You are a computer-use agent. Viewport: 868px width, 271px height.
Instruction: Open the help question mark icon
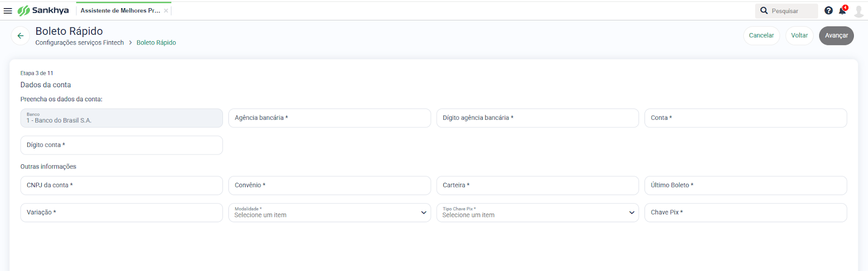point(828,11)
